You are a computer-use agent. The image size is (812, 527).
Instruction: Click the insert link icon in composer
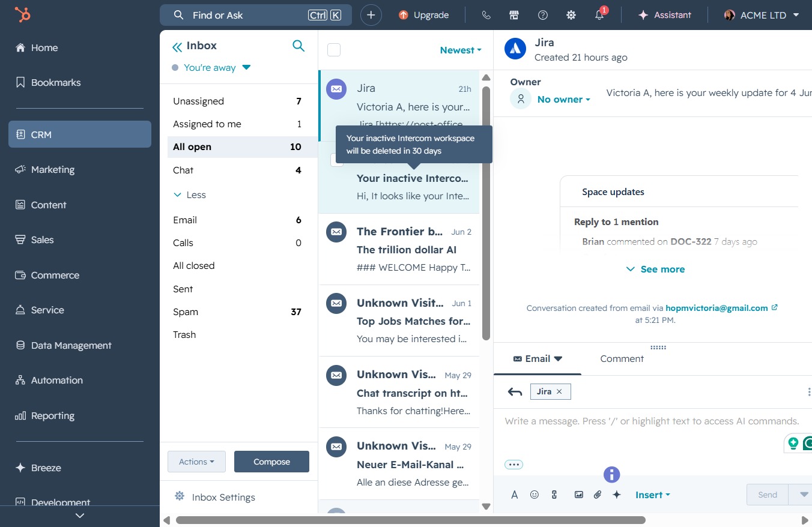[554, 495]
